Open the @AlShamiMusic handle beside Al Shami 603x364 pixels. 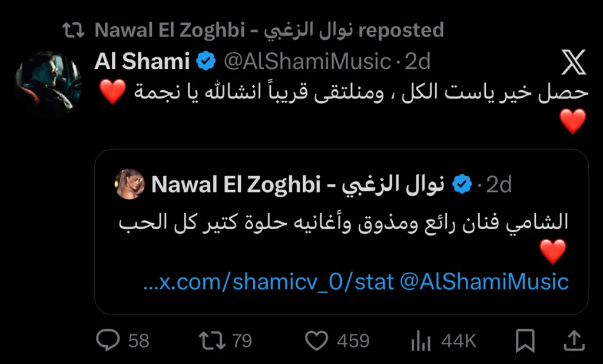(306, 61)
